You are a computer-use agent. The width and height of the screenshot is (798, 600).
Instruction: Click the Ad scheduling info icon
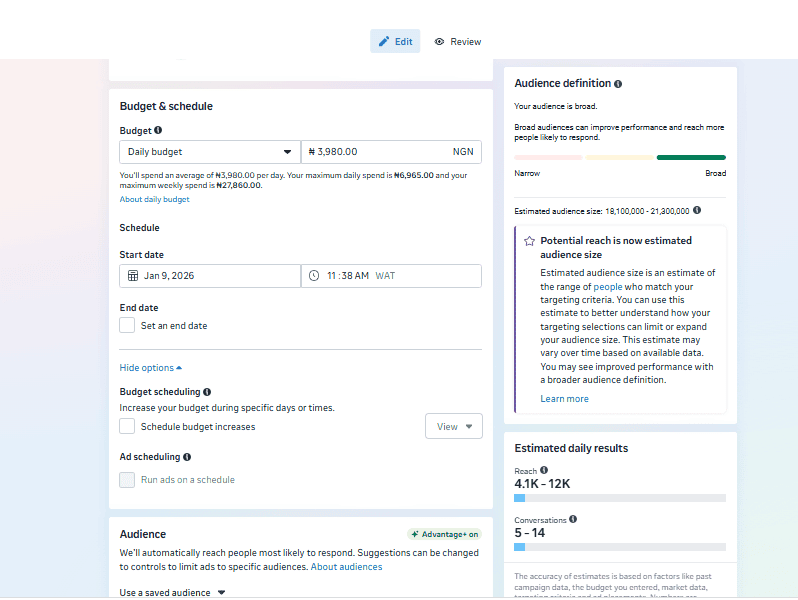[x=187, y=457]
